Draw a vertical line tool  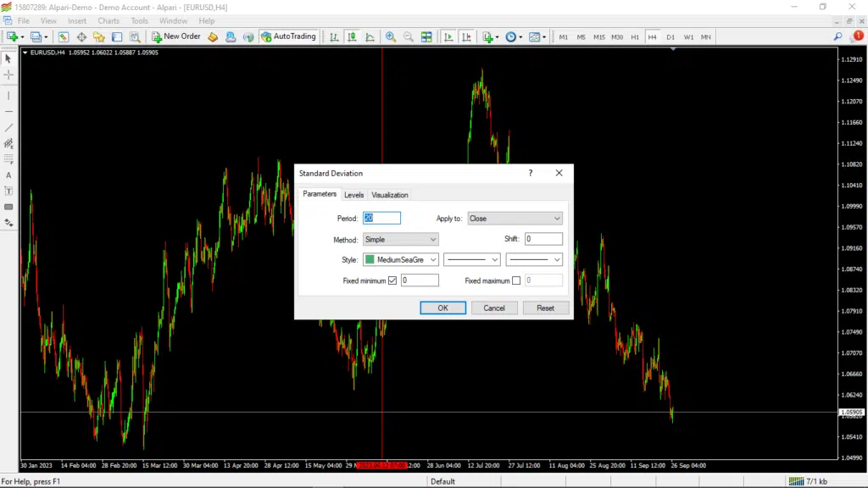coord(8,96)
